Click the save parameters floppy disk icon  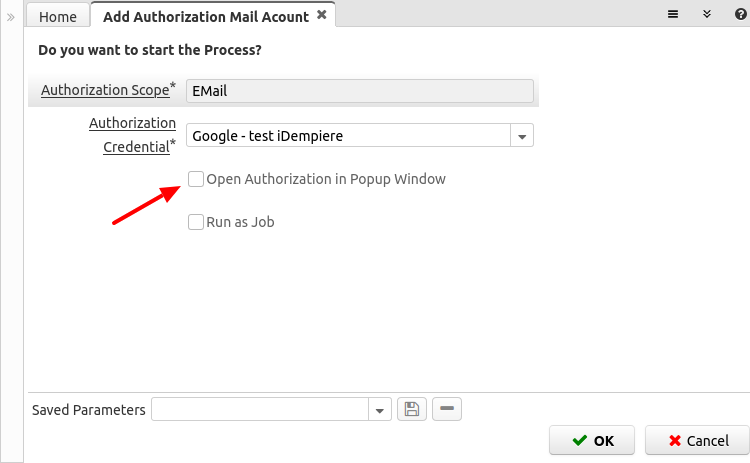pyautogui.click(x=411, y=409)
